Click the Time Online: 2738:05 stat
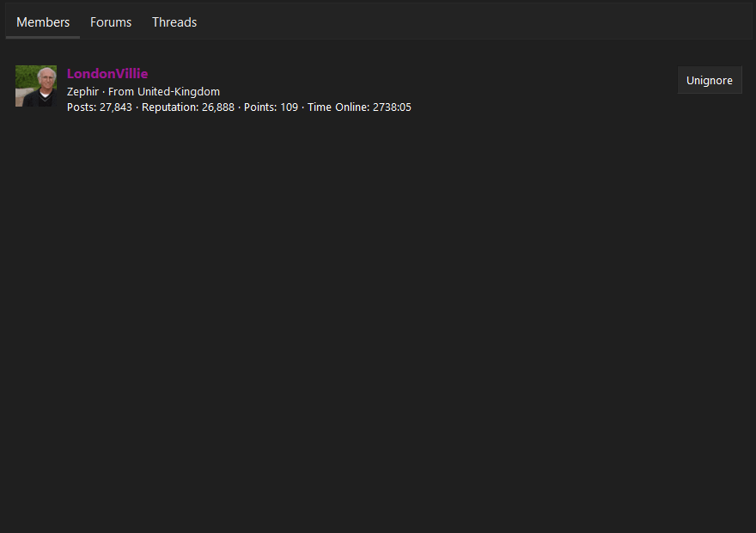Image resolution: width=756 pixels, height=533 pixels. [x=358, y=107]
